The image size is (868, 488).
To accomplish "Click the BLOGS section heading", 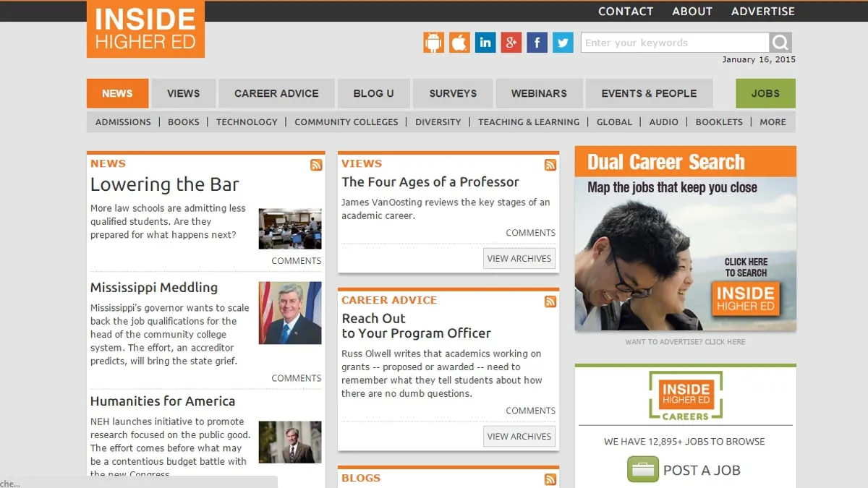I will click(x=361, y=478).
